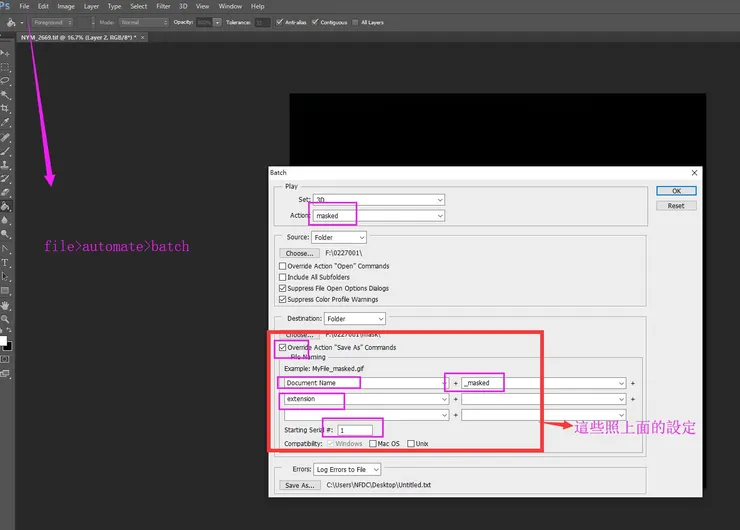Click the Source Choose... button
740x530 pixels.
click(x=300, y=254)
